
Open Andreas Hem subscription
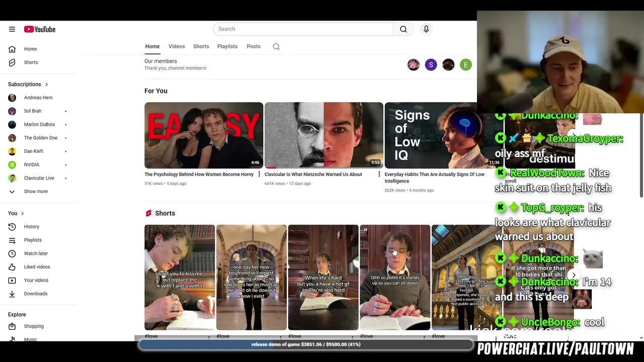point(38,98)
